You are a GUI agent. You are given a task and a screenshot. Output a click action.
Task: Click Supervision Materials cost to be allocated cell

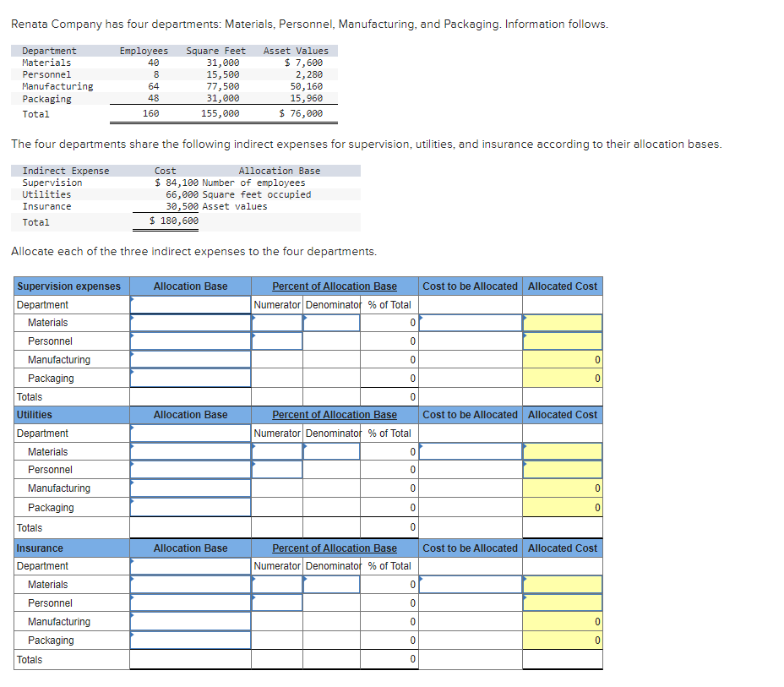click(471, 323)
